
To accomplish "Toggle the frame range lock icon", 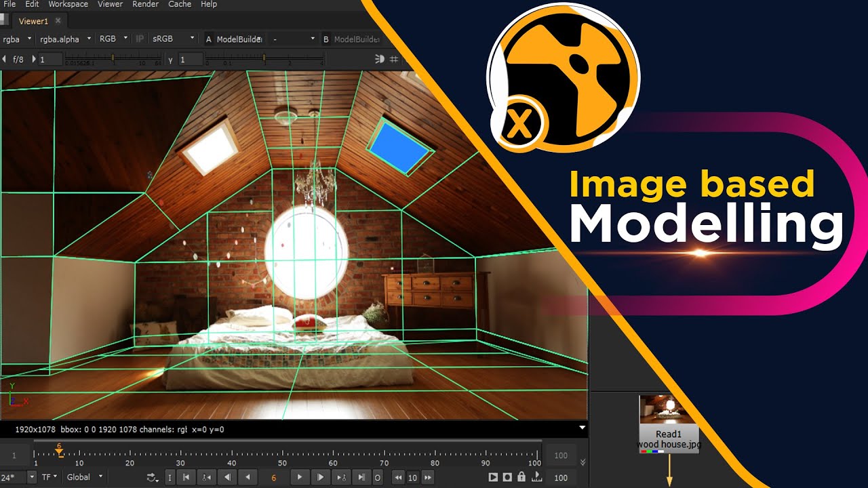I will tap(521, 477).
